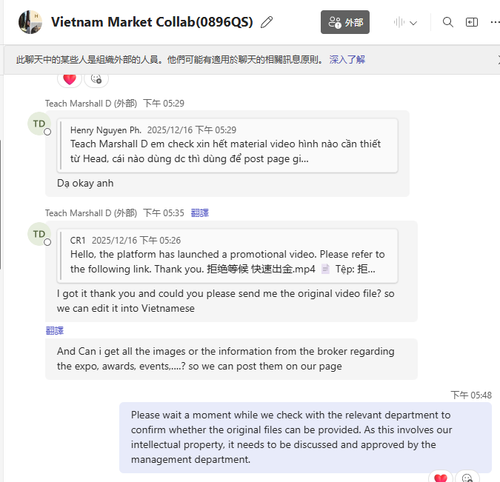Select the 'Please wait a moment' reply bubble
500x482 pixels.
pos(305,437)
